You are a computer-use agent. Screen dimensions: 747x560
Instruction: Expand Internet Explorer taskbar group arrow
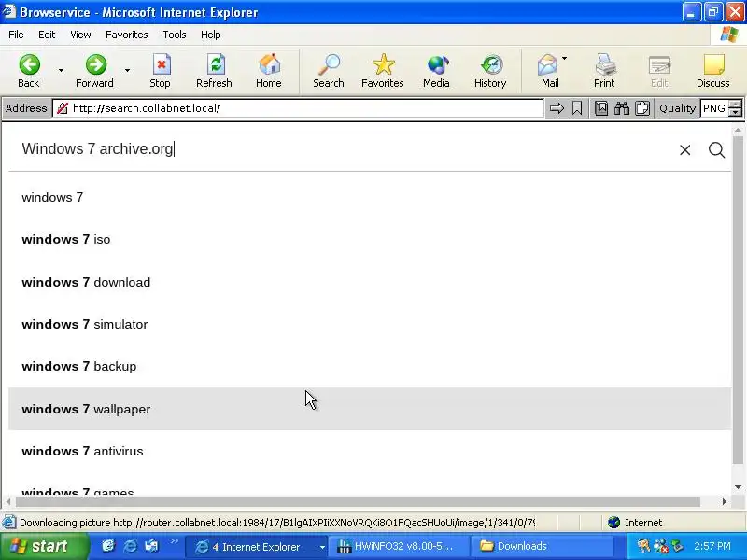[x=322, y=547]
